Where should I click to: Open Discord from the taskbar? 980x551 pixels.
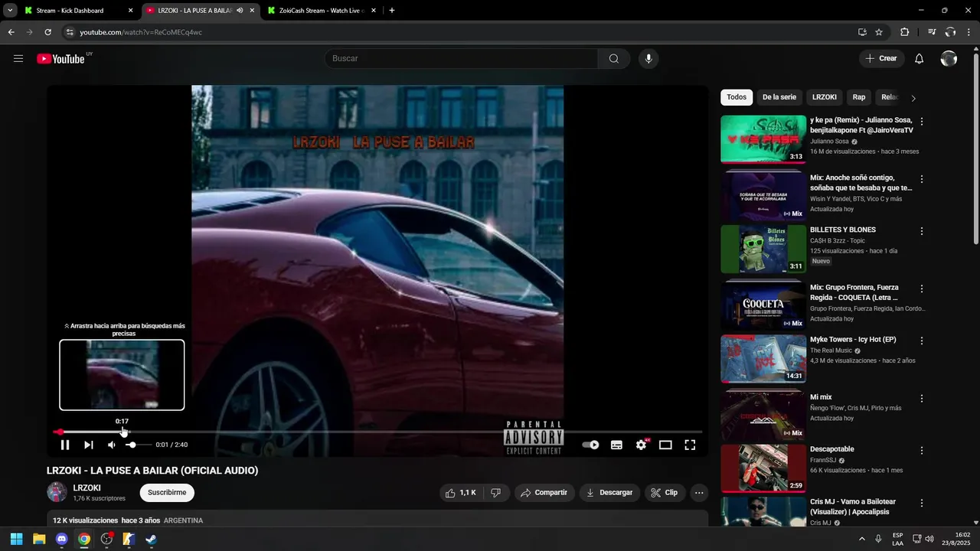pos(61,540)
